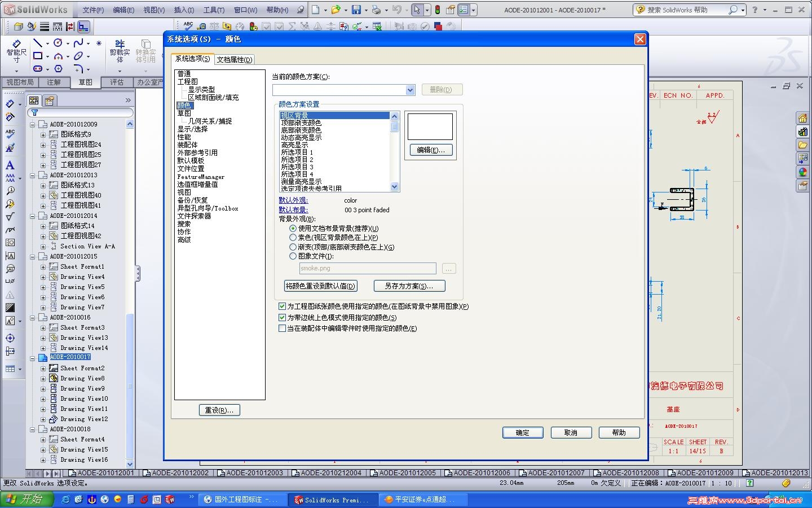Open the SolidWorks Resources home icon

(x=802, y=118)
